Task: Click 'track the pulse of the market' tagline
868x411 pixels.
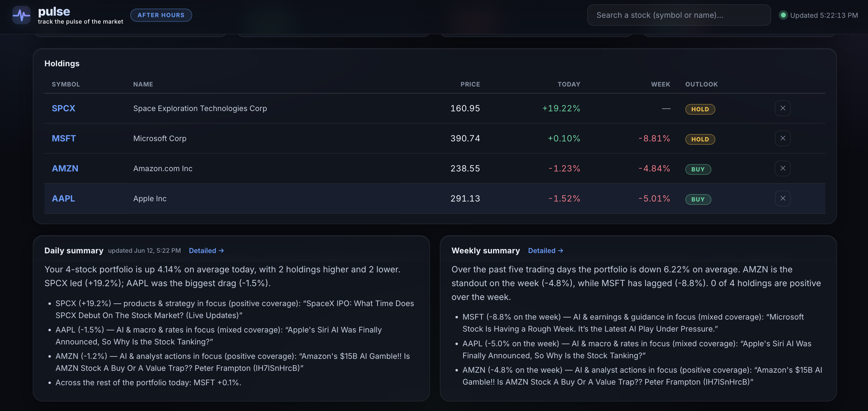Action: (x=81, y=21)
